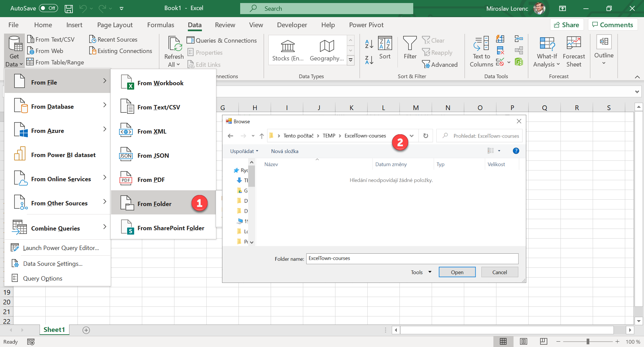Open the Sort dialog
The width and height of the screenshot is (644, 347).
[x=385, y=48]
